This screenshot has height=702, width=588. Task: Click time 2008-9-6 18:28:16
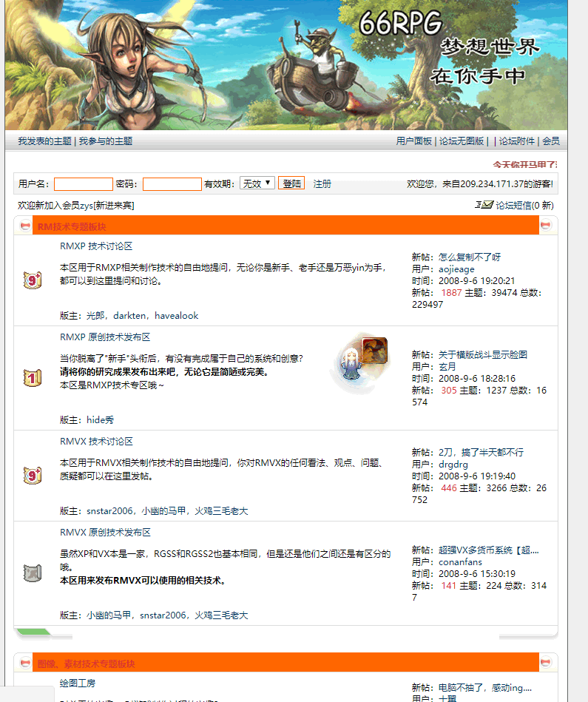[x=477, y=378]
